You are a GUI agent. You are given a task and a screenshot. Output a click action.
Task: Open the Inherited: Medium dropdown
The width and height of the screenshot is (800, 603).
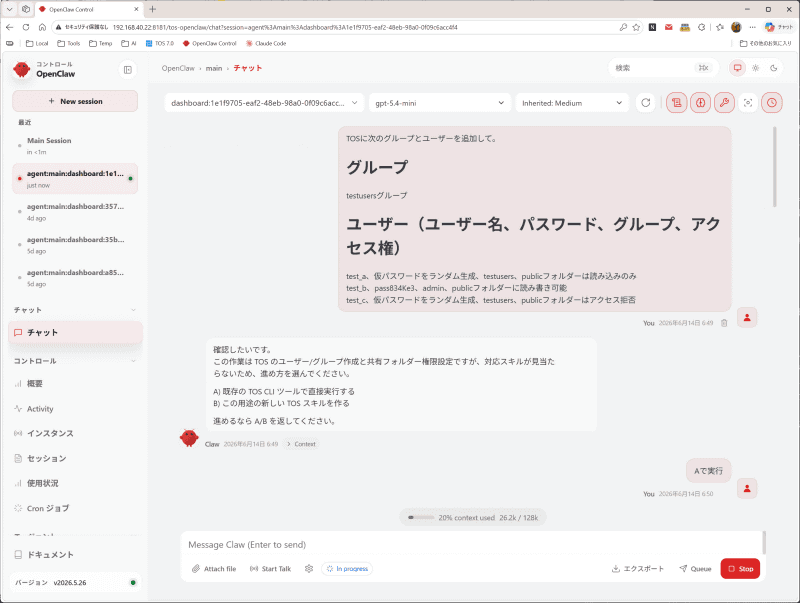tap(572, 103)
